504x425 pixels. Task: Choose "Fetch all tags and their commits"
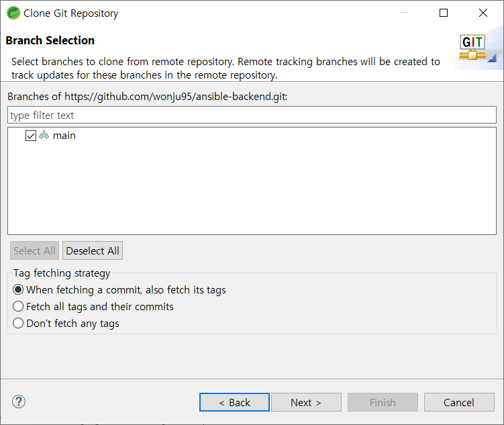[x=19, y=306]
